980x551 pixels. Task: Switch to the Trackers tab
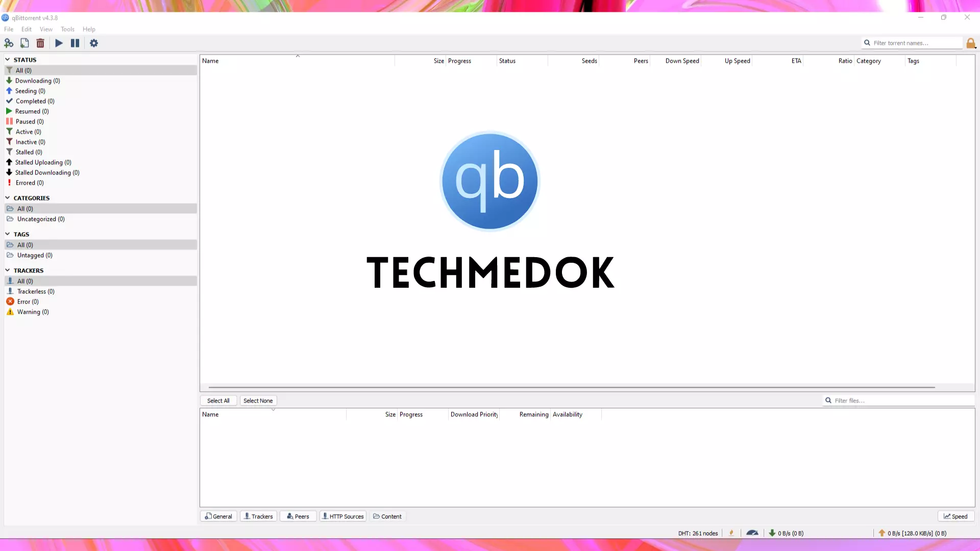pyautogui.click(x=258, y=516)
